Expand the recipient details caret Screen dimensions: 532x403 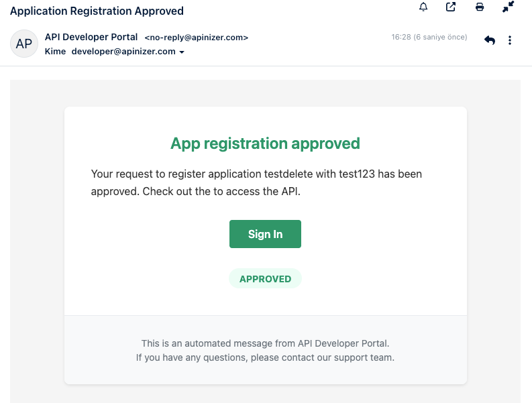182,52
